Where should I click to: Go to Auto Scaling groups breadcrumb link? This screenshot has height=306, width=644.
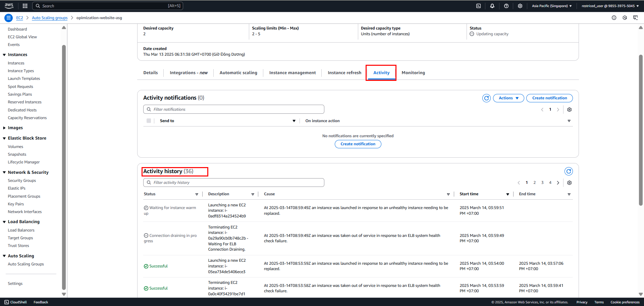[x=50, y=18]
